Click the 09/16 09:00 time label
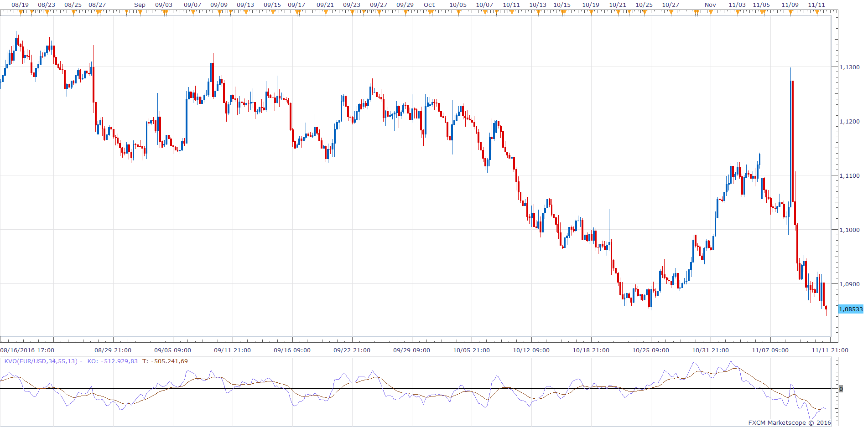The image size is (868, 427). (292, 350)
